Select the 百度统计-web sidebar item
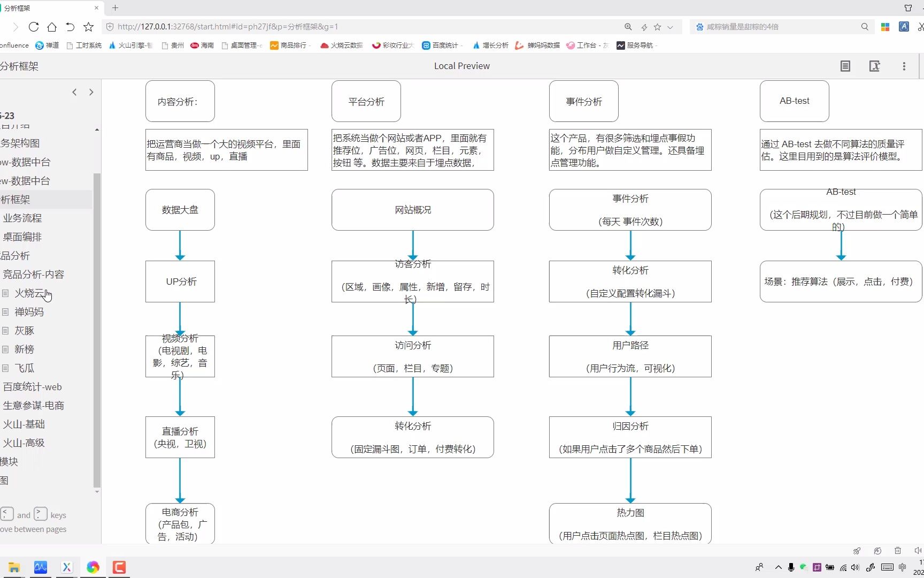The width and height of the screenshot is (924, 578). 32,387
